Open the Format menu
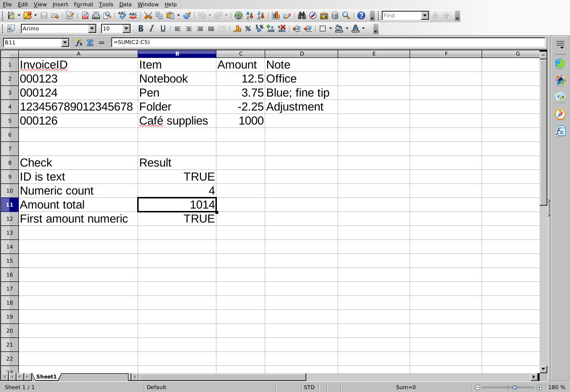The image size is (570, 392). [83, 4]
